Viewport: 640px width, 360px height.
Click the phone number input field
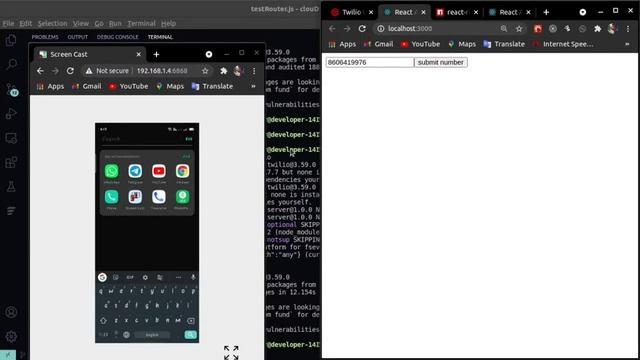370,62
